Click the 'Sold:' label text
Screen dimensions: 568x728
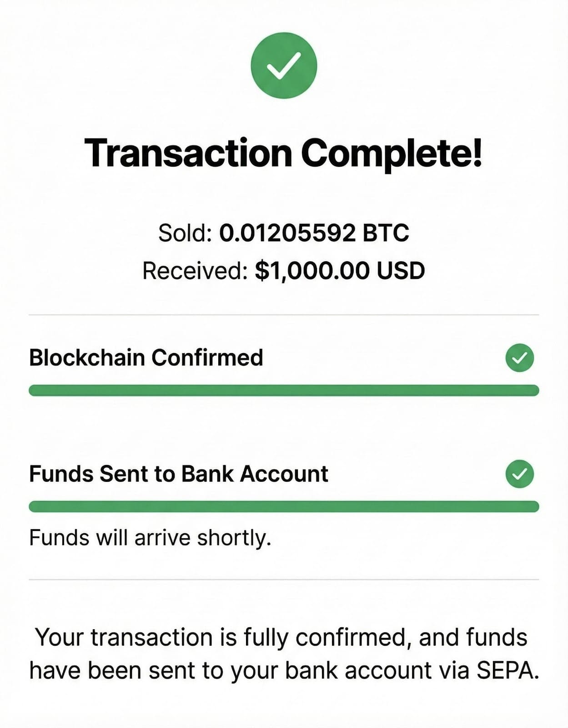pos(185,233)
